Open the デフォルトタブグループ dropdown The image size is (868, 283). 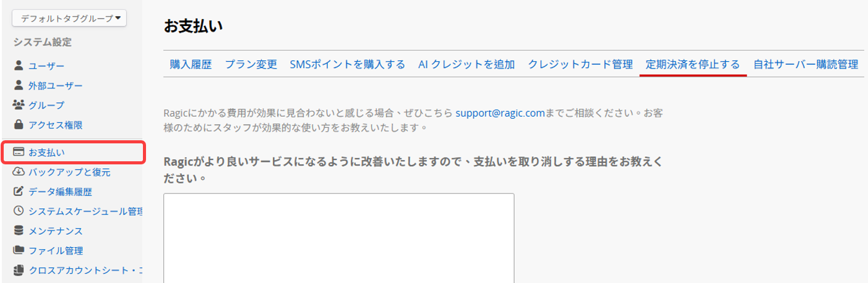coord(69,19)
